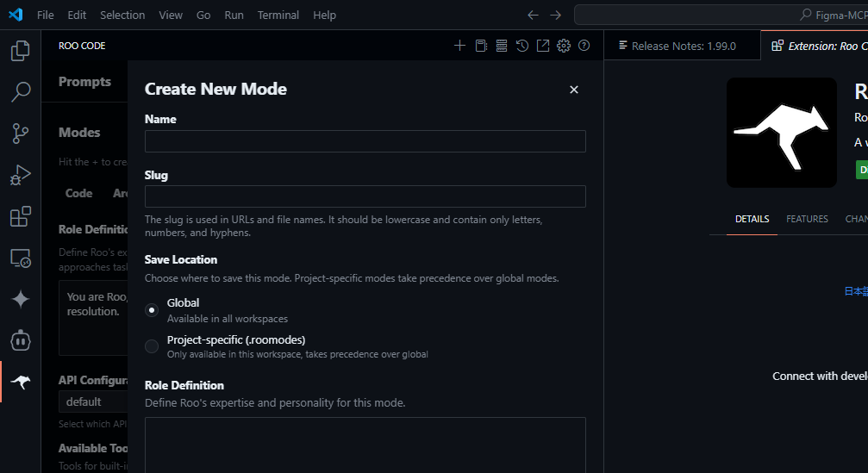Click the mode Name input field
This screenshot has width=868, height=473.
click(x=365, y=141)
